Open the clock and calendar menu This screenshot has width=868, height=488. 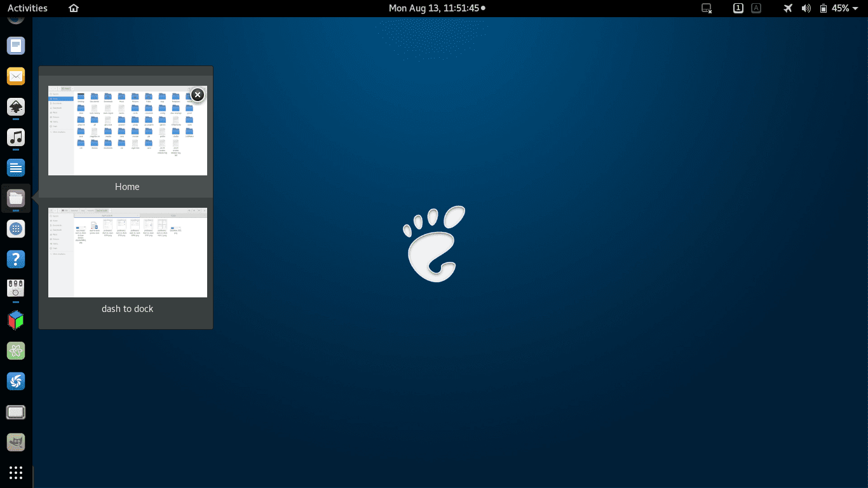[436, 8]
